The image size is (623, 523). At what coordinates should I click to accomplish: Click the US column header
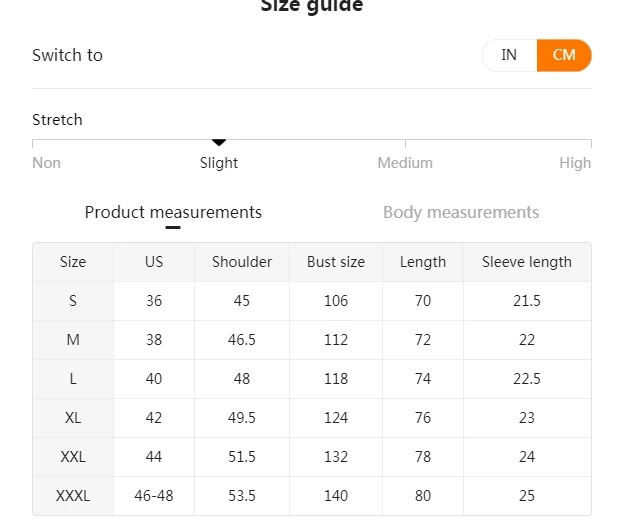click(x=154, y=262)
